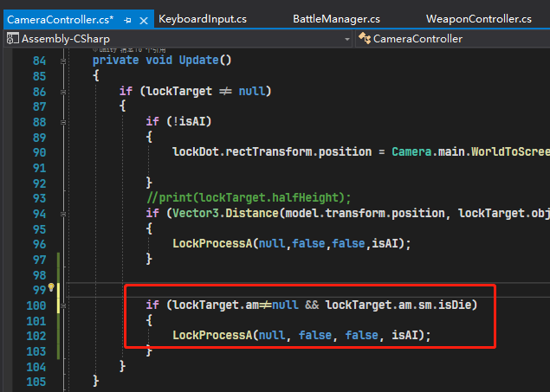Click the Unity references CodeLens above Update
The width and height of the screenshot is (550, 392).
[x=129, y=50]
